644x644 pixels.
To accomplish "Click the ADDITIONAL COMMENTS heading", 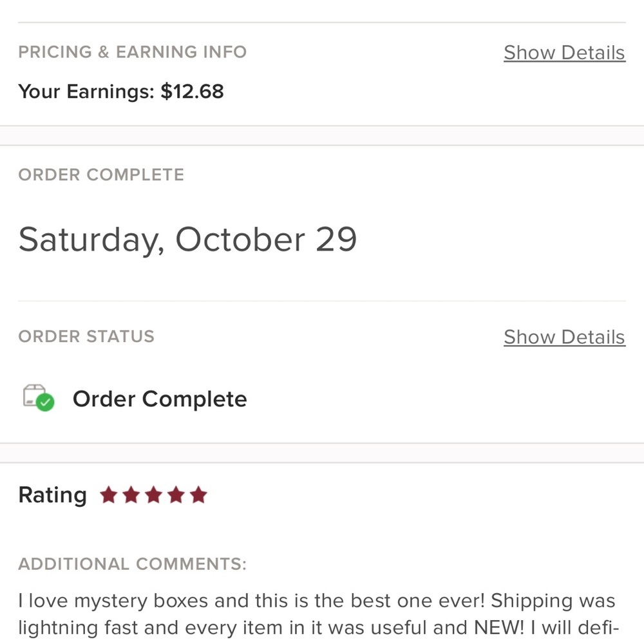I will coord(132,564).
